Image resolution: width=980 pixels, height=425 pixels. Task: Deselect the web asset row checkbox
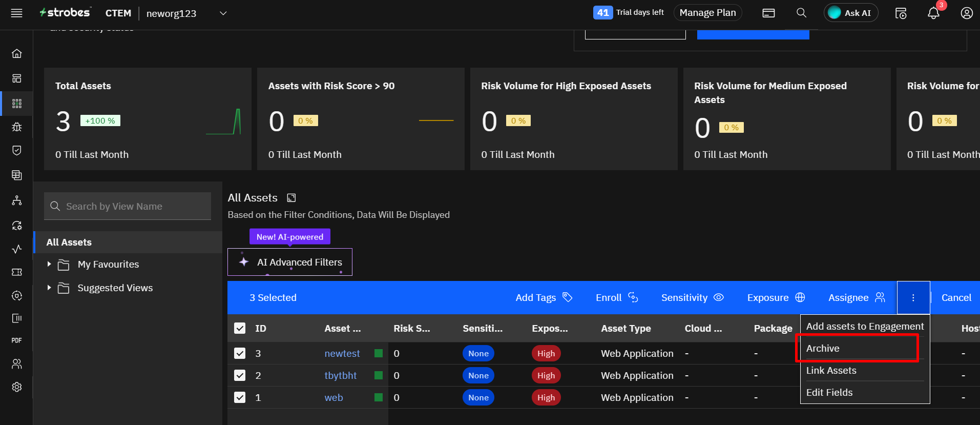coord(240,397)
